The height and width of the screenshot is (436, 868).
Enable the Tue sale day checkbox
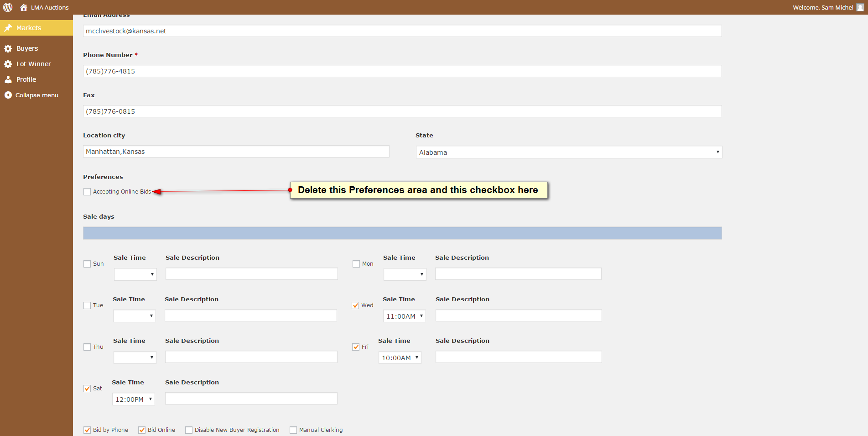[87, 305]
